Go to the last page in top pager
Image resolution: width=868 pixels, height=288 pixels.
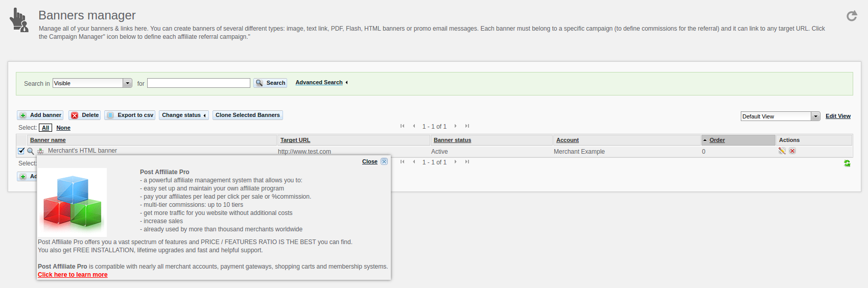point(467,126)
